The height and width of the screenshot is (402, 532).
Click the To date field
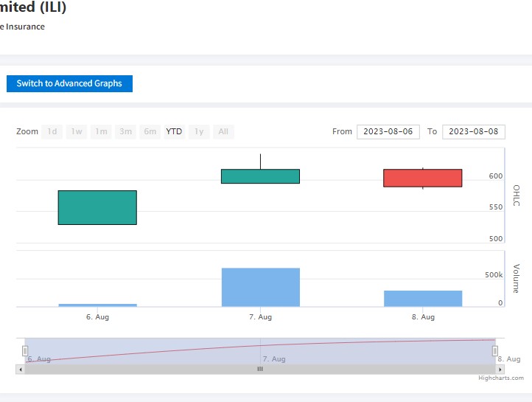(473, 132)
